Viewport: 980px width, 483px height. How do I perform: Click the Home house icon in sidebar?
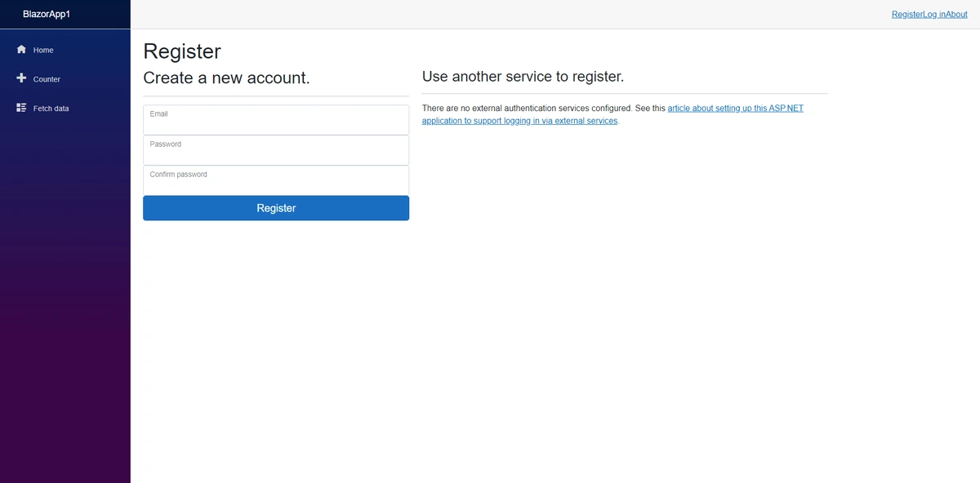[21, 50]
